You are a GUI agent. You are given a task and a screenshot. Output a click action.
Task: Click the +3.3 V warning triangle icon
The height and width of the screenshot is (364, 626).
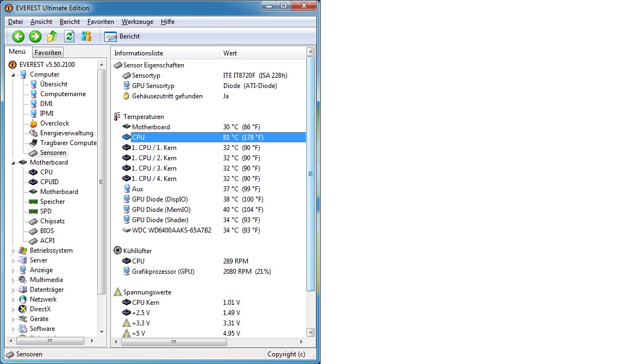pyautogui.click(x=126, y=323)
